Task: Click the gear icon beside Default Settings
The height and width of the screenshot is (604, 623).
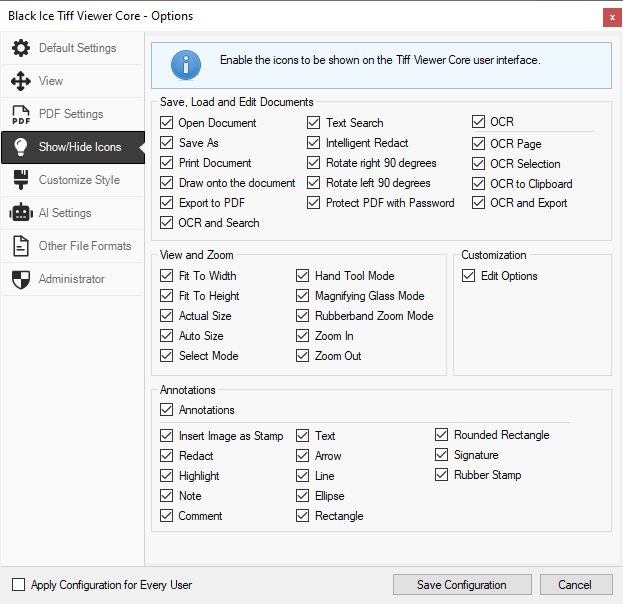Action: pyautogui.click(x=21, y=48)
